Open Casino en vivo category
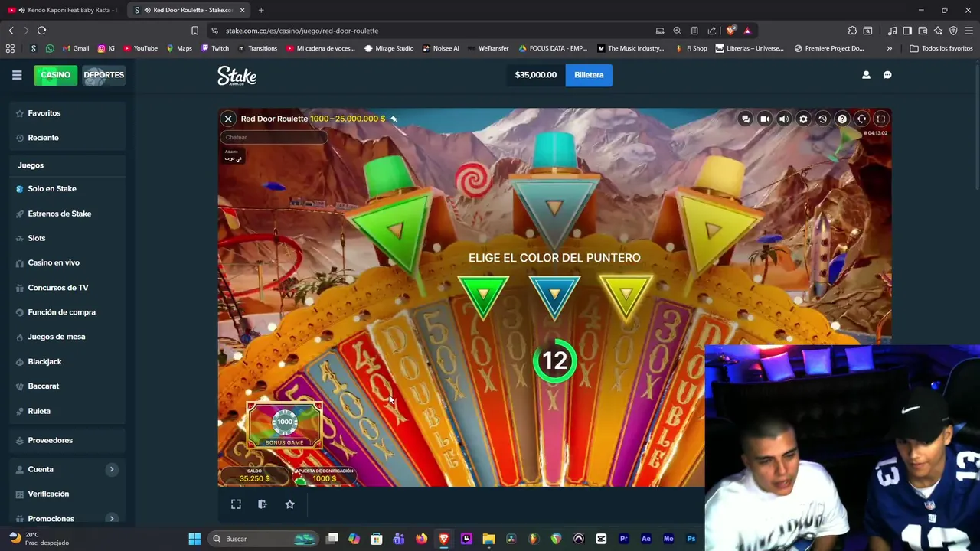The height and width of the screenshot is (551, 980). pyautogui.click(x=67, y=262)
